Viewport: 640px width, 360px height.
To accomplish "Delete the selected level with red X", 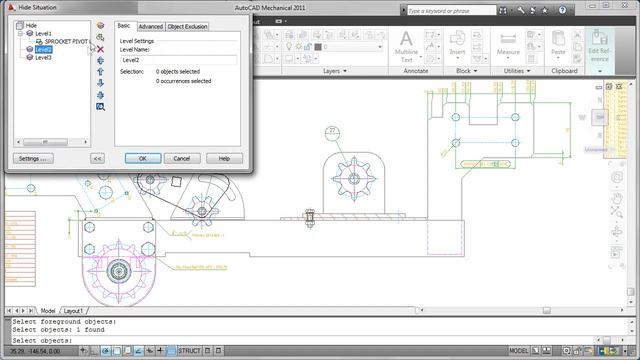I will pyautogui.click(x=100, y=49).
